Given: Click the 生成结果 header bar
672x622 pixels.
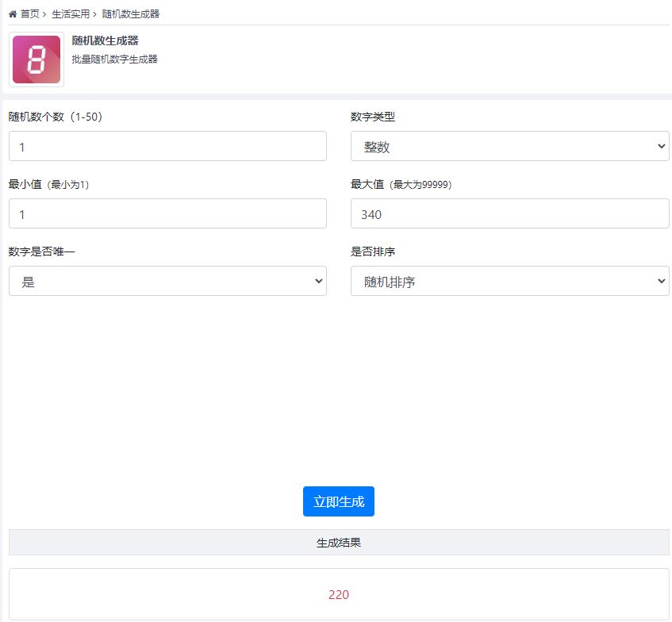Looking at the screenshot, I should click(339, 543).
